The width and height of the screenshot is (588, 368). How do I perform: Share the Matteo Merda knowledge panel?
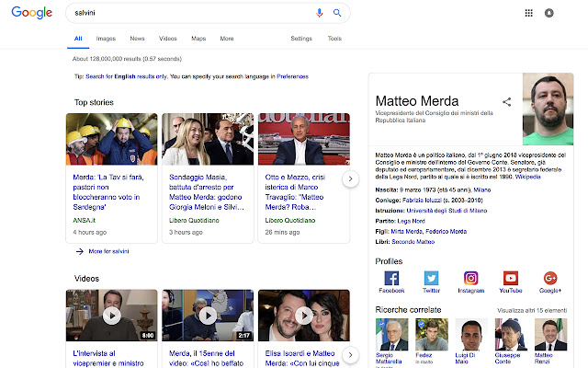pos(506,102)
